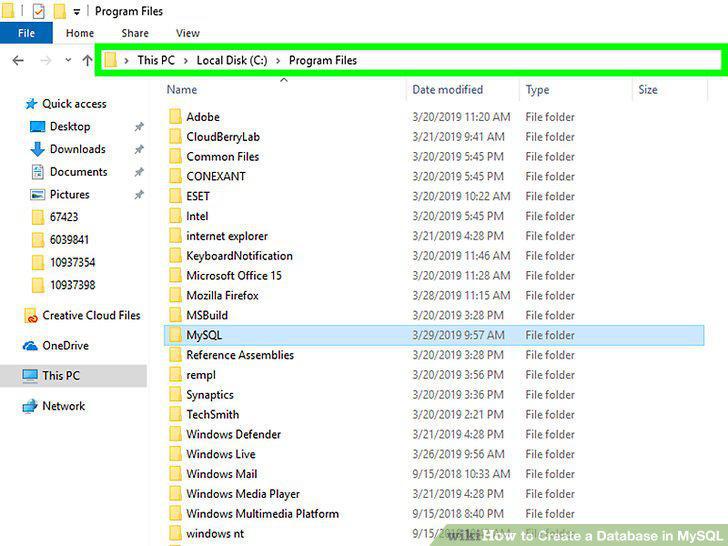Click This PC in the address breadcrumb
The image size is (728, 546).
click(156, 60)
